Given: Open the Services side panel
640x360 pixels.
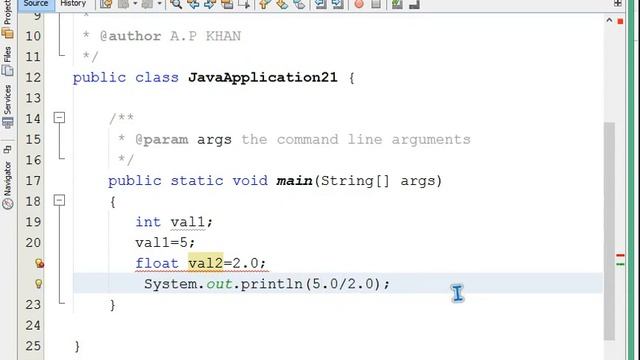Looking at the screenshot, I should (x=7, y=106).
